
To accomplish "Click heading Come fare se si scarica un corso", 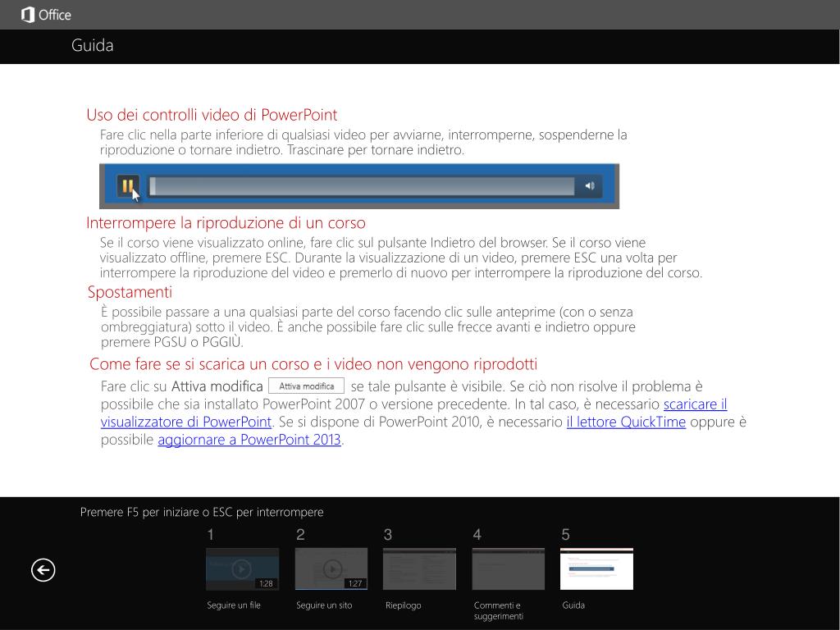I will point(313,364).
